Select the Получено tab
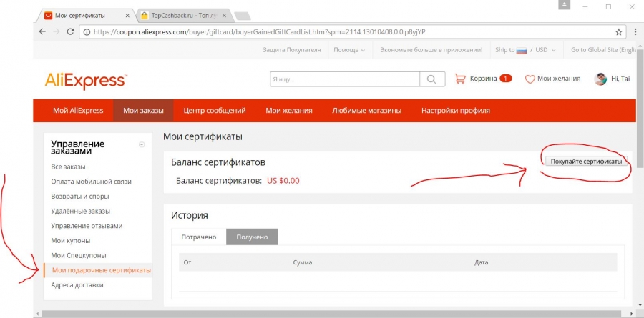 pyautogui.click(x=252, y=237)
